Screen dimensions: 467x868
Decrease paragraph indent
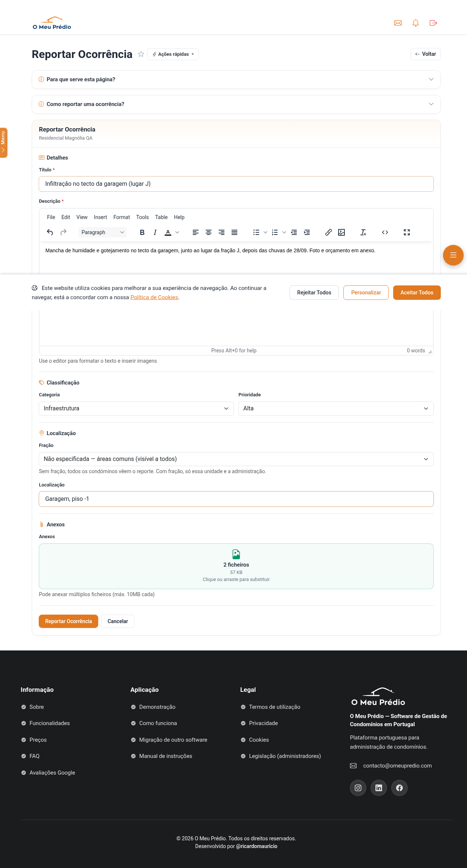pos(294,232)
